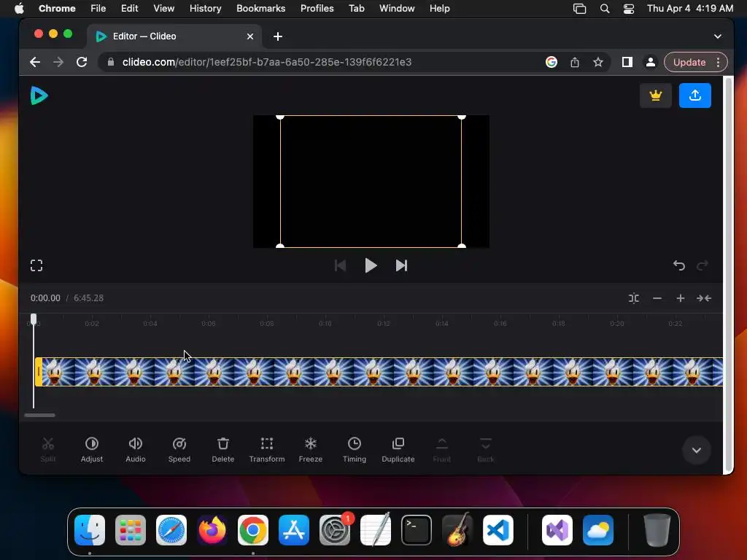Image resolution: width=747 pixels, height=560 pixels.
Task: Open Chrome profile menu
Action: point(650,63)
